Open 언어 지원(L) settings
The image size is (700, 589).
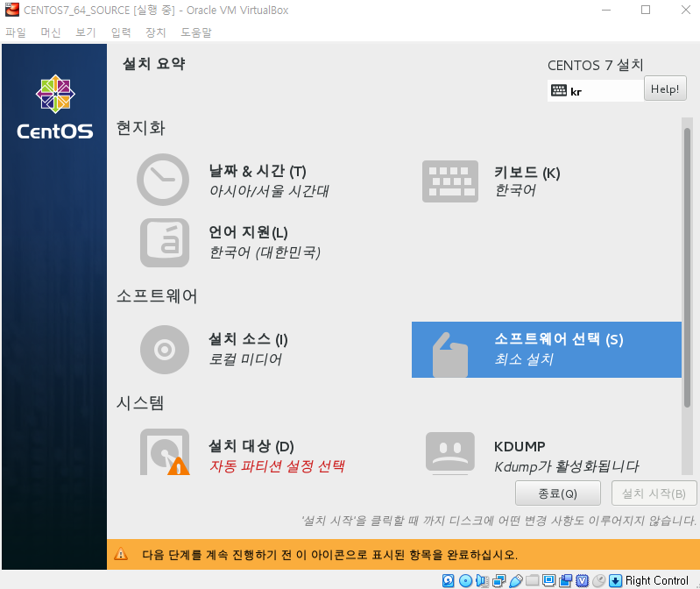click(x=248, y=232)
